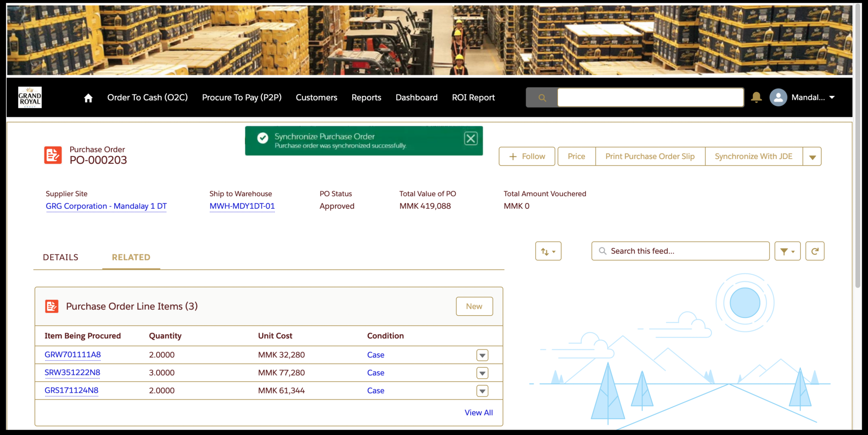Open Procure To Pay (P2P) menu

[x=242, y=98]
